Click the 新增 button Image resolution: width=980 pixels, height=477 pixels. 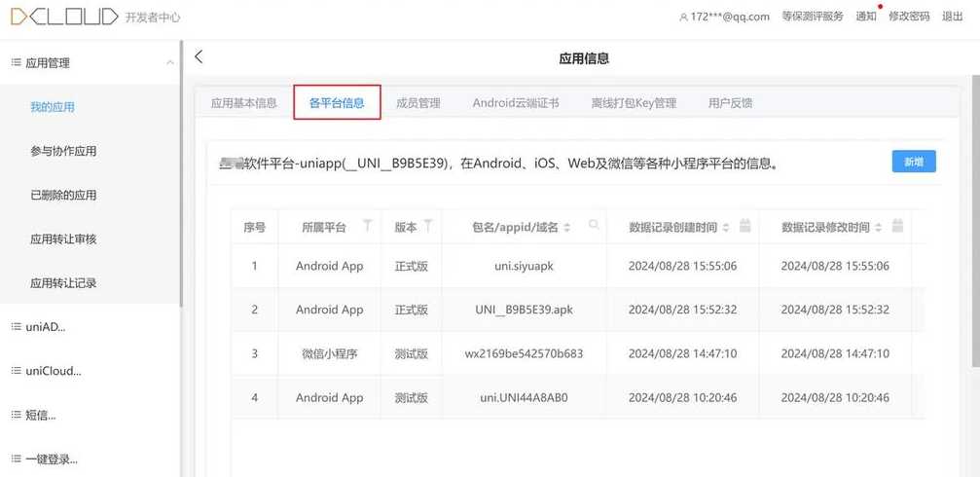coord(914,162)
